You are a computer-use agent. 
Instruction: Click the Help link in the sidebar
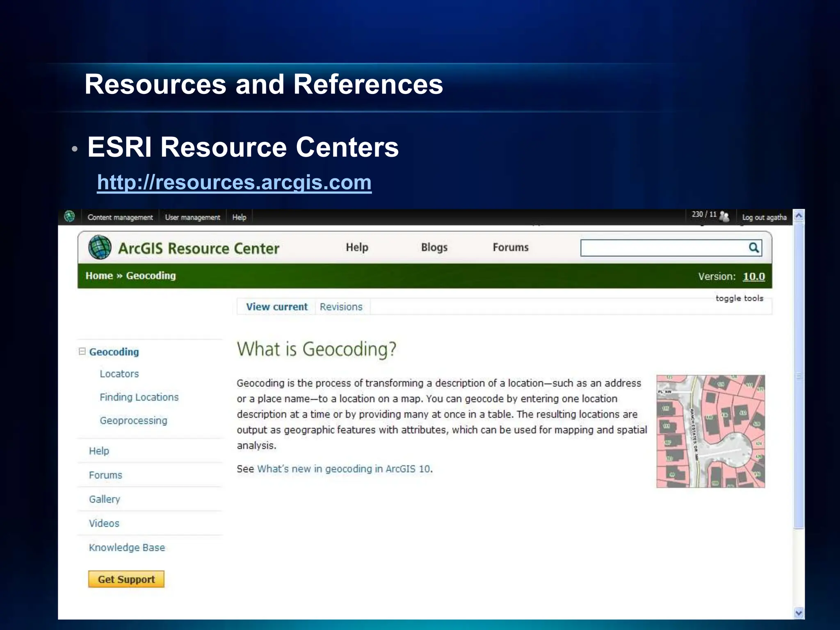point(99,451)
